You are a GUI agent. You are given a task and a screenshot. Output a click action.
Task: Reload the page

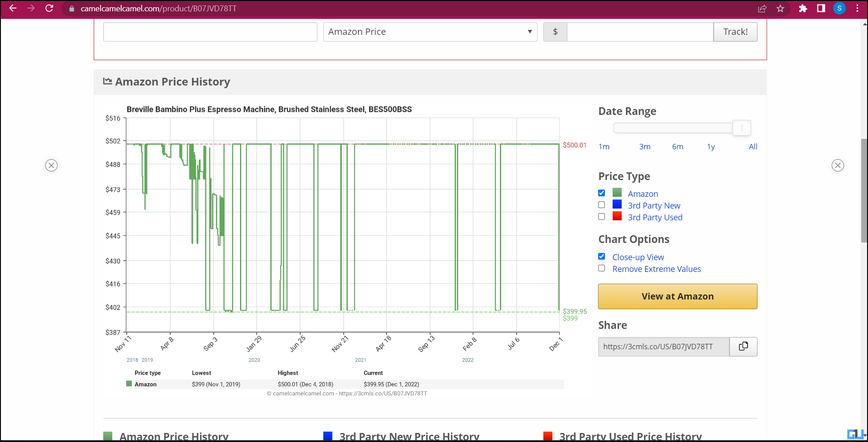[50, 8]
